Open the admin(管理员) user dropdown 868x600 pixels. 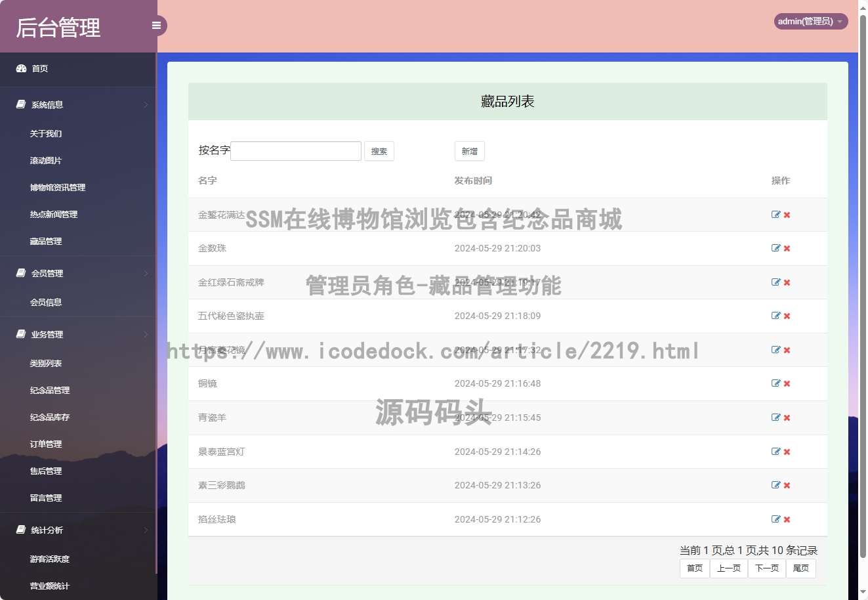pyautogui.click(x=811, y=21)
